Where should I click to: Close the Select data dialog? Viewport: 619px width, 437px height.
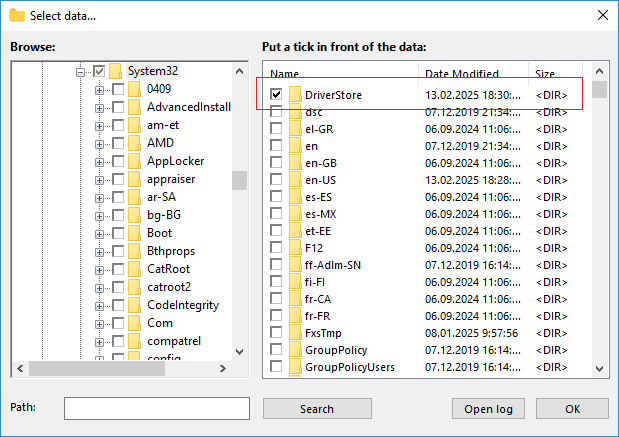(602, 15)
